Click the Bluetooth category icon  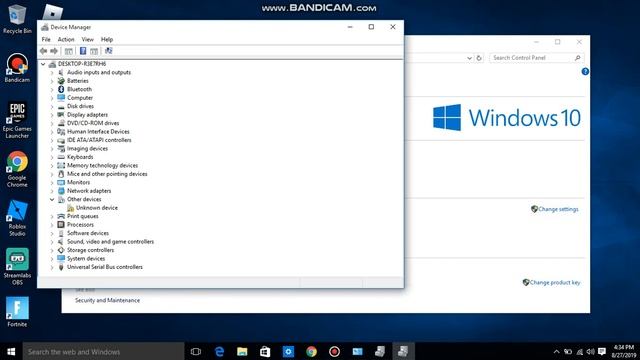point(61,89)
